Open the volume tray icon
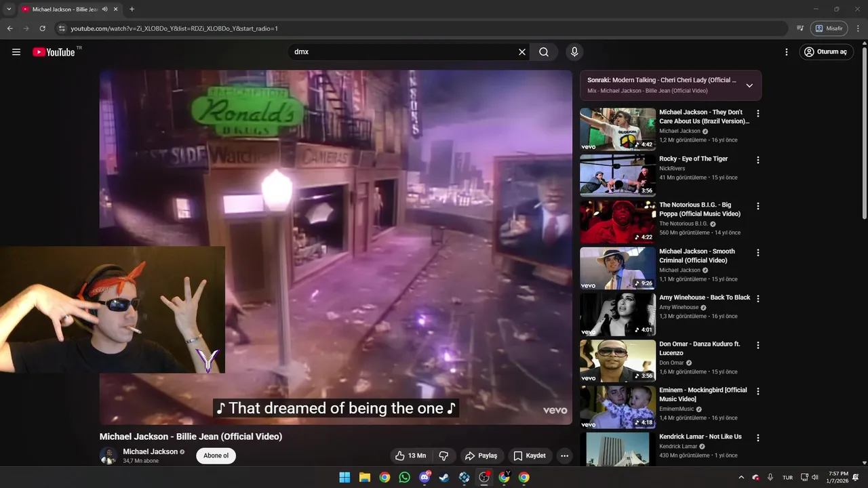The height and width of the screenshot is (488, 868). click(x=815, y=477)
